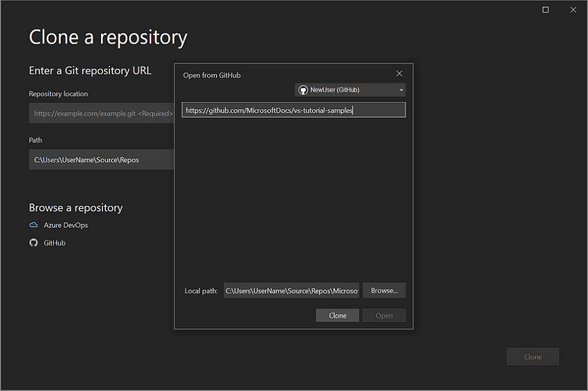The width and height of the screenshot is (588, 391).
Task: Click the Azure DevOps cloud icon
Action: pos(33,225)
